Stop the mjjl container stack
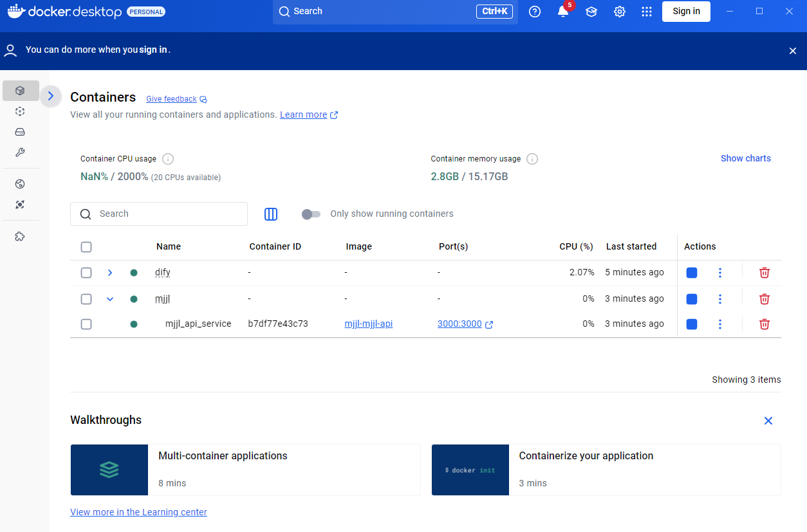The image size is (807, 532). pyautogui.click(x=692, y=299)
